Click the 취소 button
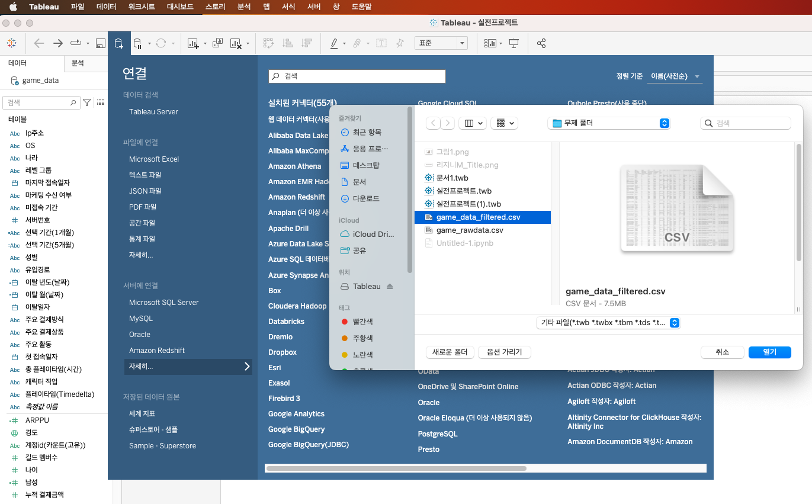 722,352
